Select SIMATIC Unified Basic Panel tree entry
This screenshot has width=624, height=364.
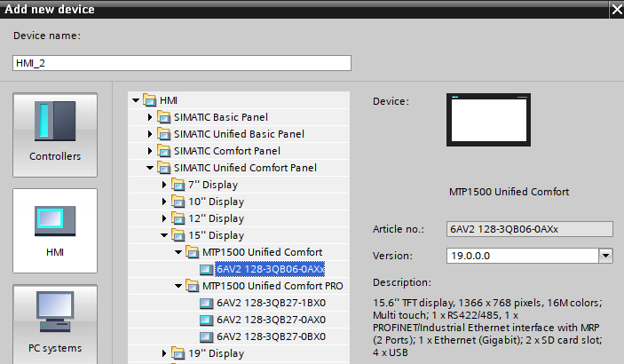[x=239, y=134]
